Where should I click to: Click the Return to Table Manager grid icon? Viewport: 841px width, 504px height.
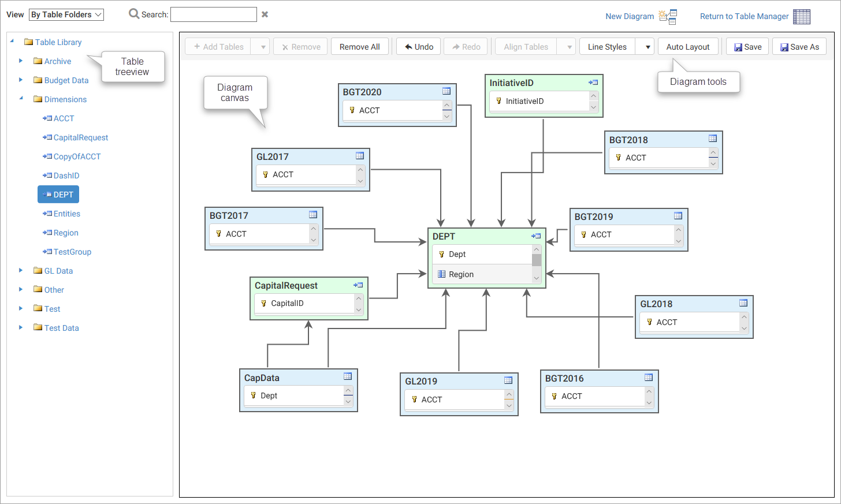[803, 16]
